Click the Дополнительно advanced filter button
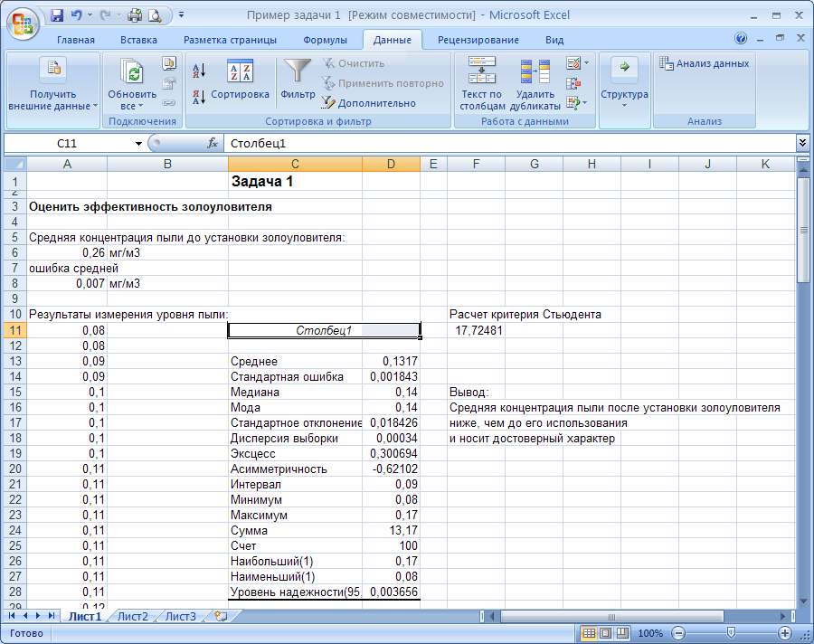 [369, 103]
